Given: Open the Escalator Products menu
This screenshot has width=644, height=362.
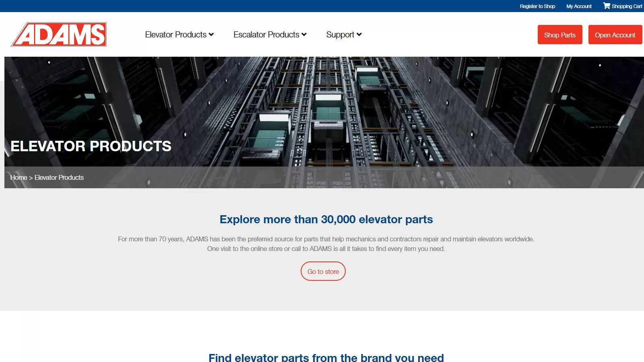Looking at the screenshot, I should (x=266, y=35).
